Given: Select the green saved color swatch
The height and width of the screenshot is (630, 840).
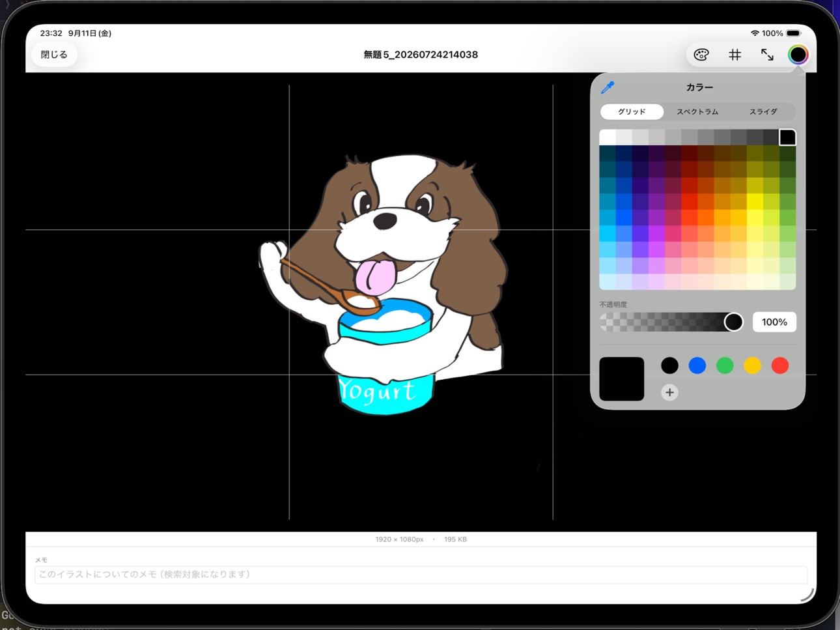Looking at the screenshot, I should click(x=725, y=365).
